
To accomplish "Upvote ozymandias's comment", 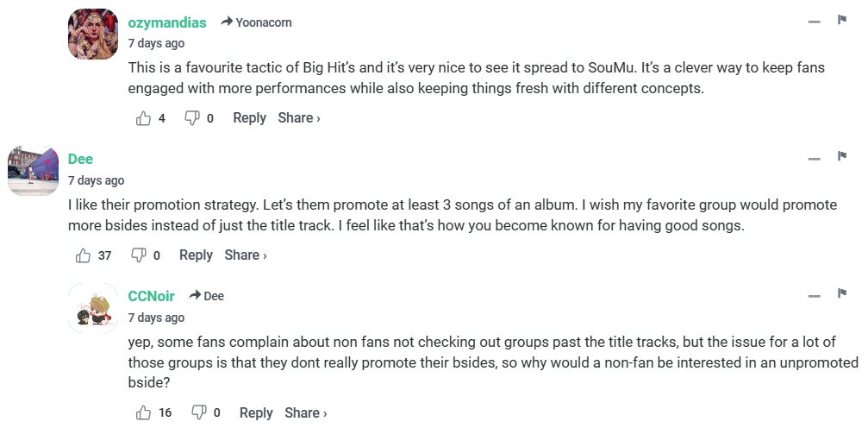I will (x=143, y=118).
